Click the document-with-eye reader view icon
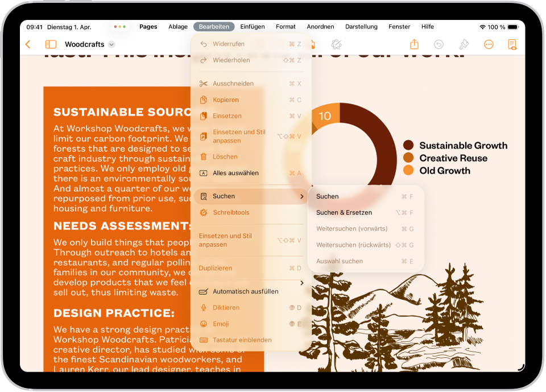546x392 pixels. [512, 44]
